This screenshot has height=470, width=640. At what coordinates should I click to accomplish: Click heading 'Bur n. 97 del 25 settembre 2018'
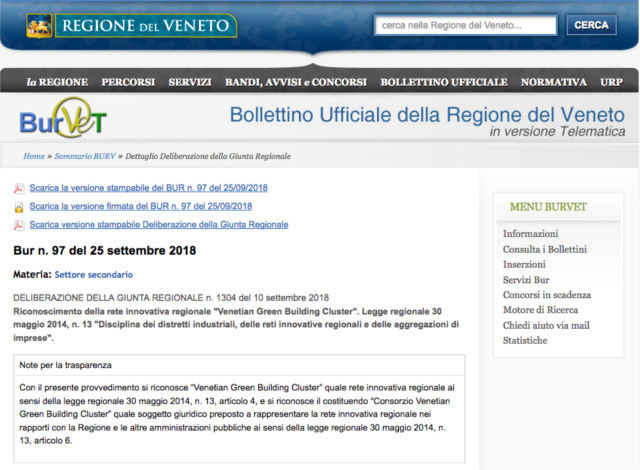pyautogui.click(x=104, y=251)
